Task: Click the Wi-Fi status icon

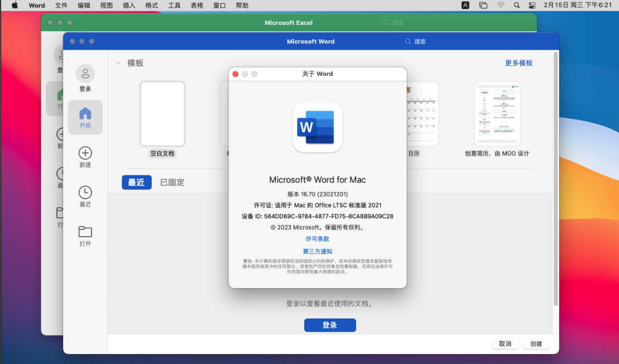Action: [x=501, y=5]
